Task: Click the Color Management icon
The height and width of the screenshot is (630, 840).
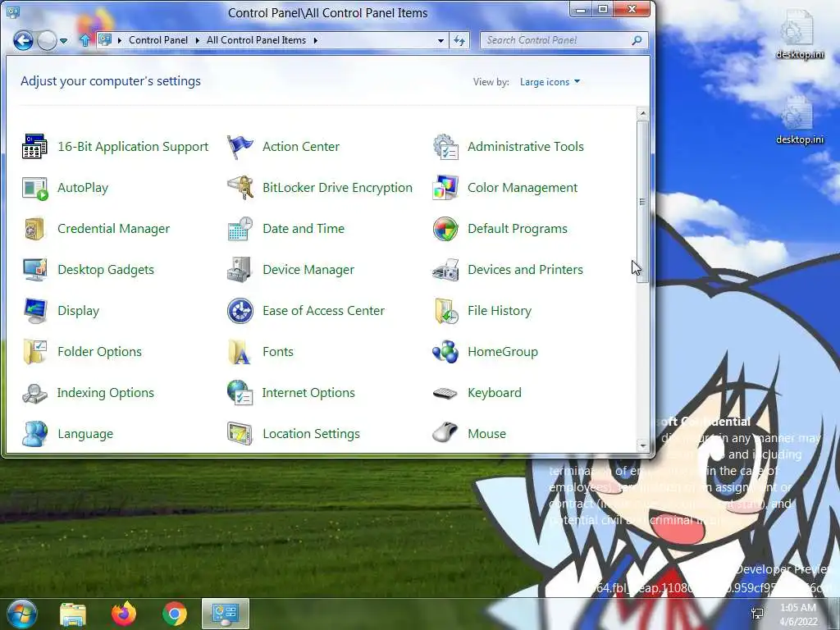Action: pyautogui.click(x=445, y=188)
